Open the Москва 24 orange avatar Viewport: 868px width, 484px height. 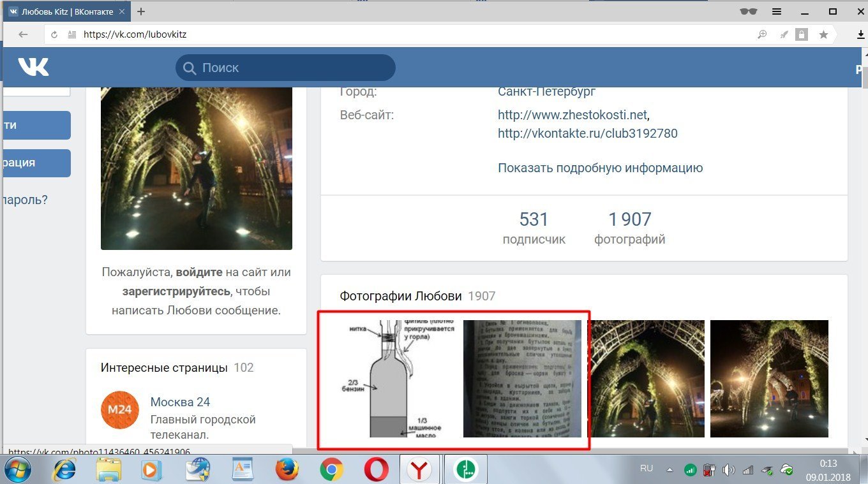pyautogui.click(x=119, y=410)
